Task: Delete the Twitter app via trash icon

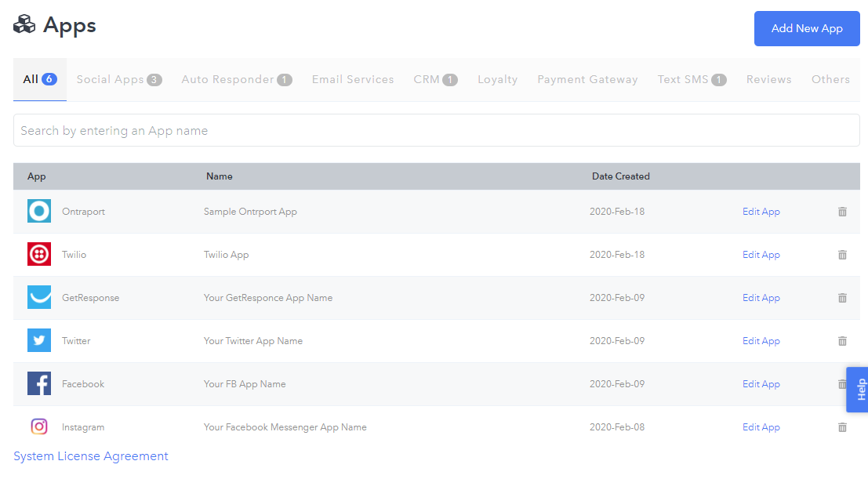Action: [x=842, y=341]
